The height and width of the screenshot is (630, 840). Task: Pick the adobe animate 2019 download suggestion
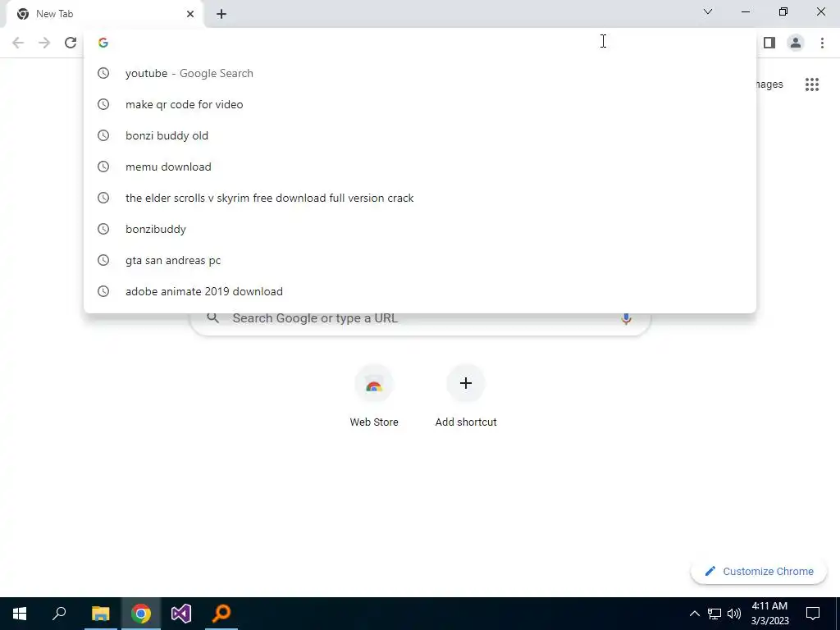420,291
